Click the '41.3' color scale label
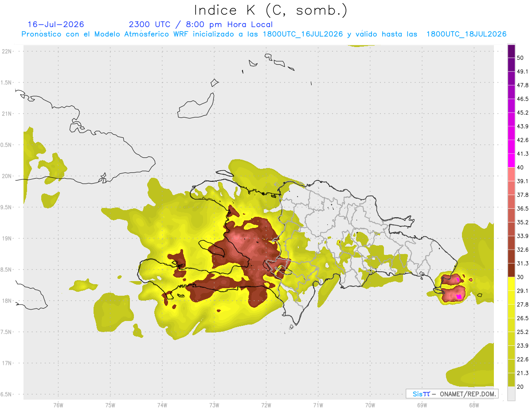This screenshot has height=411, width=532. [x=523, y=154]
